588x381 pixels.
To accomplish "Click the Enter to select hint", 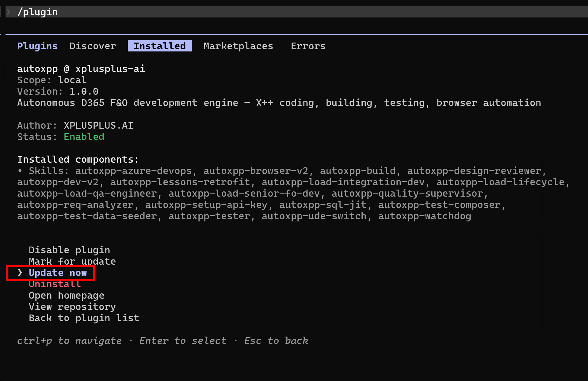I will tap(183, 341).
